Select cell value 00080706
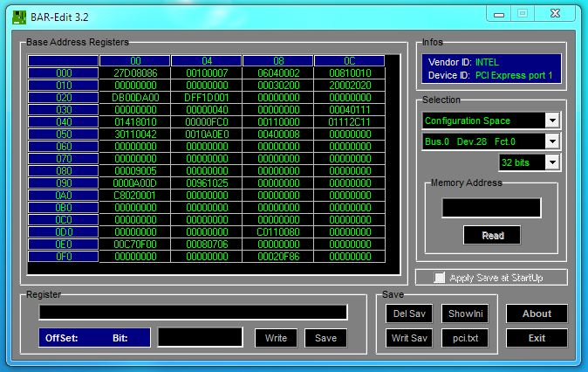588x372 pixels. point(206,245)
